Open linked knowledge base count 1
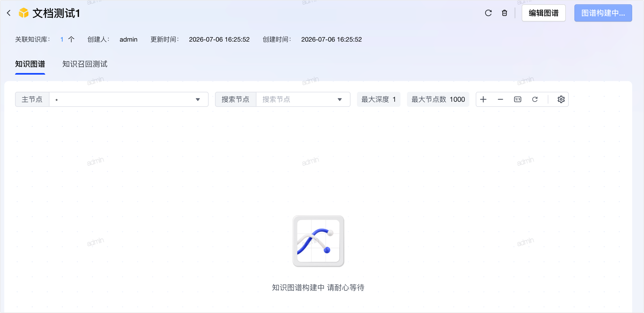 pos(62,39)
